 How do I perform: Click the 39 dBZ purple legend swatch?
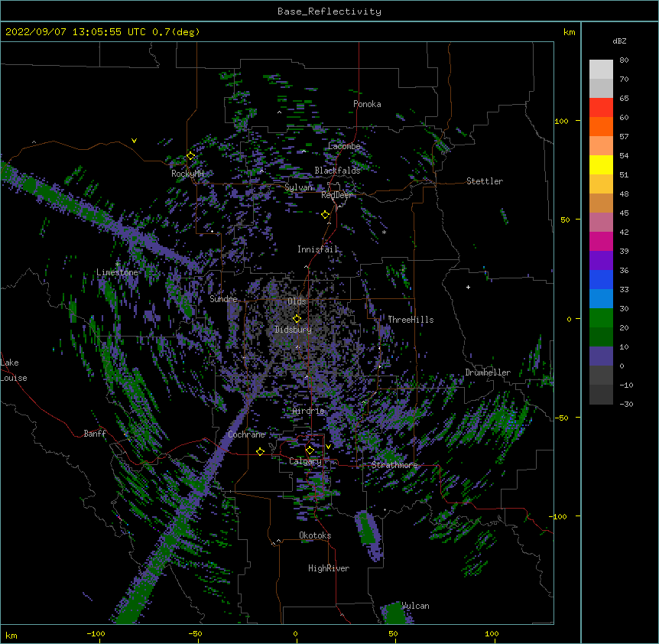coord(601,260)
